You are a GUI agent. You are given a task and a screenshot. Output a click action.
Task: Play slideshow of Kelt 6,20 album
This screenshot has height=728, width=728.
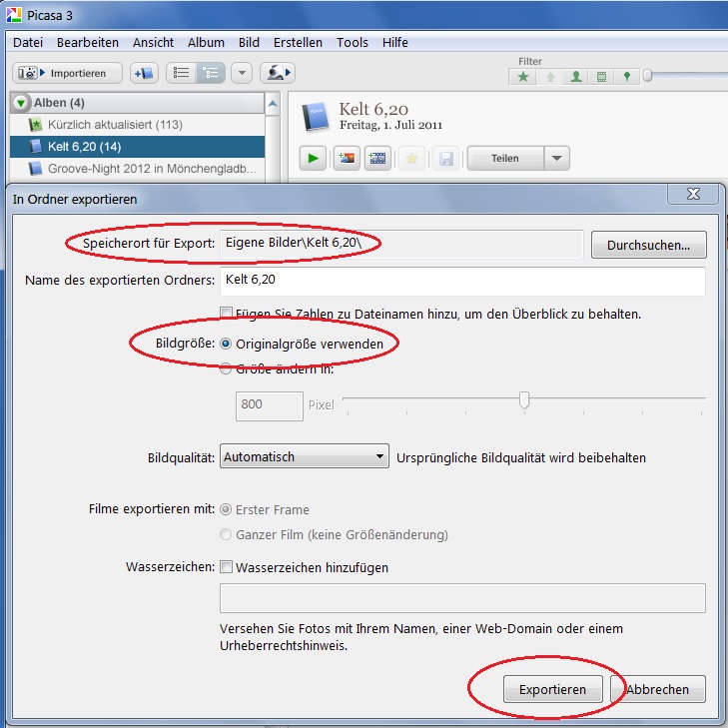(313, 158)
